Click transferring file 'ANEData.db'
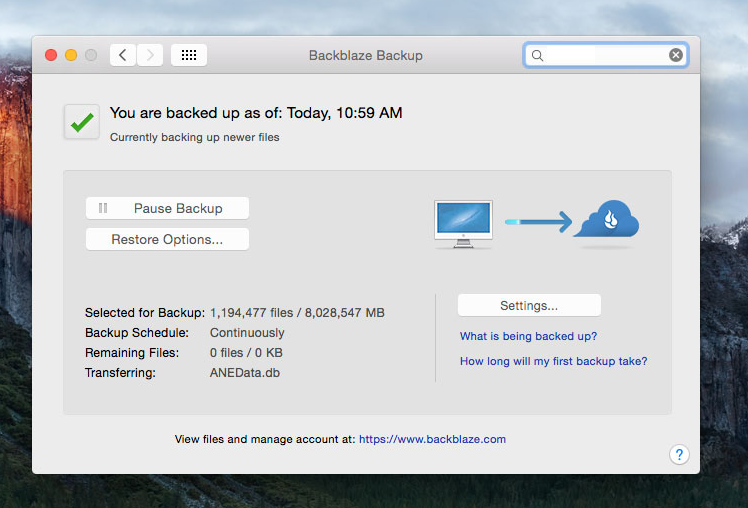 click(x=245, y=373)
